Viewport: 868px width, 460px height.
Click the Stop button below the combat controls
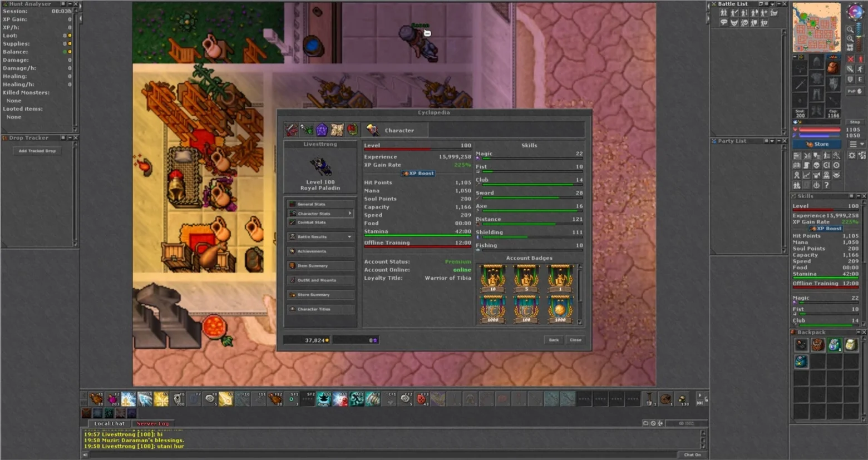tap(855, 122)
